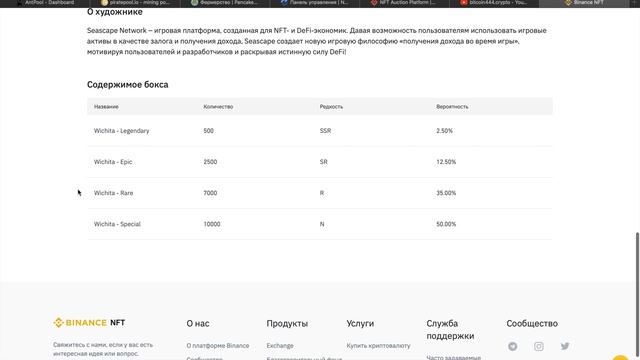Switch to the bitcoin444.crypto YouTube tab

point(494,3)
